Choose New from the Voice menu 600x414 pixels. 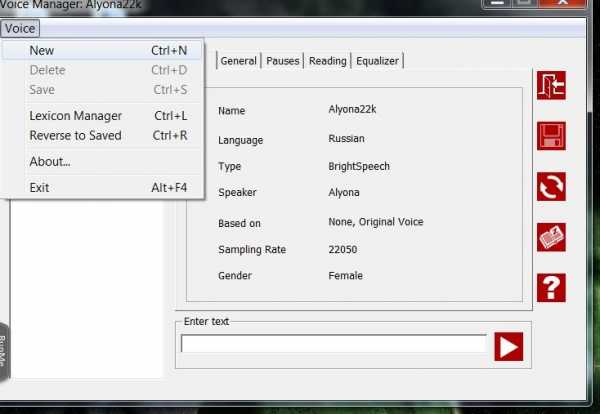click(42, 50)
